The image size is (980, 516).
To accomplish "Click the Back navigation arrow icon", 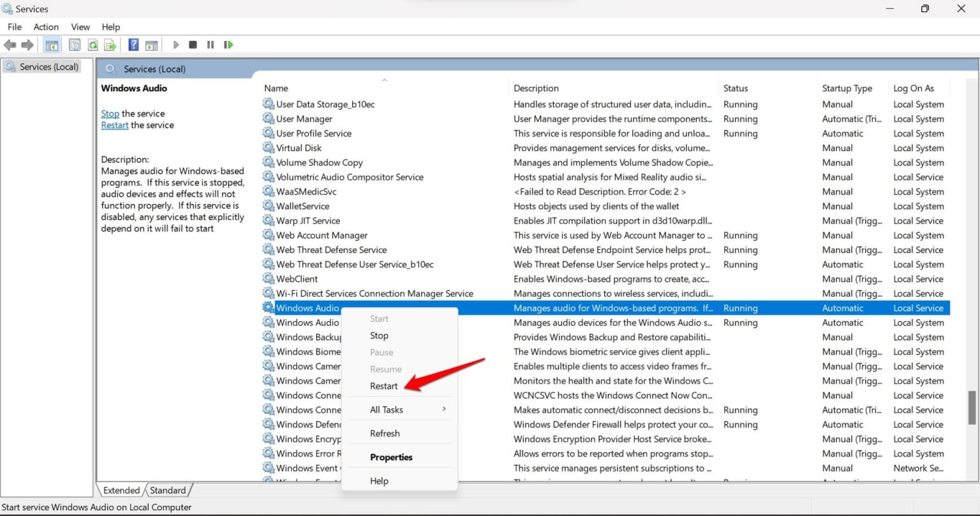I will (10, 44).
